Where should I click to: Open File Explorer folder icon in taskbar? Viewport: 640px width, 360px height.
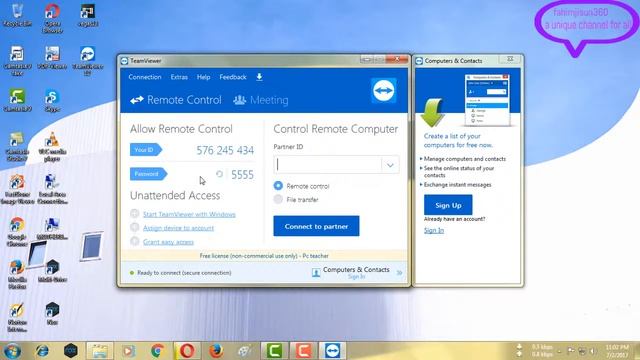pyautogui.click(x=99, y=351)
